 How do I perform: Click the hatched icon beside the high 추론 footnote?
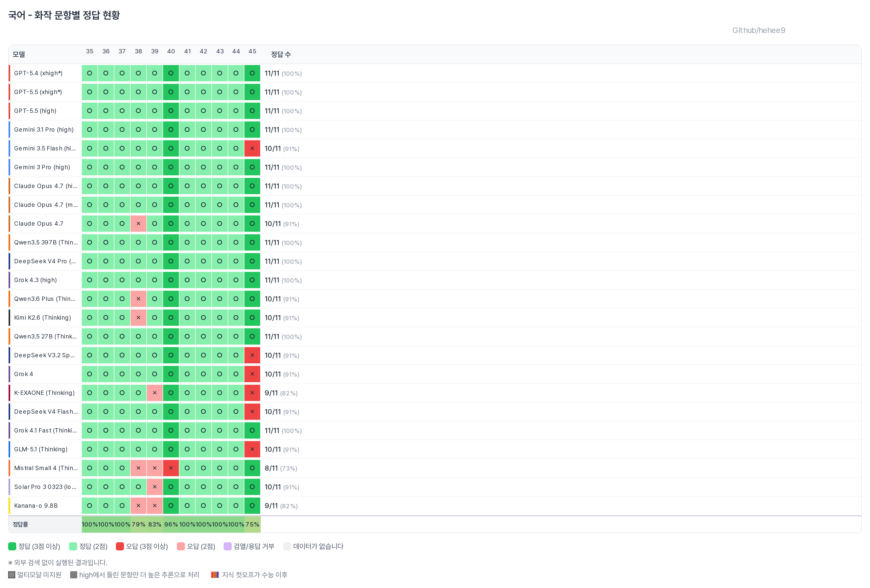point(74,575)
